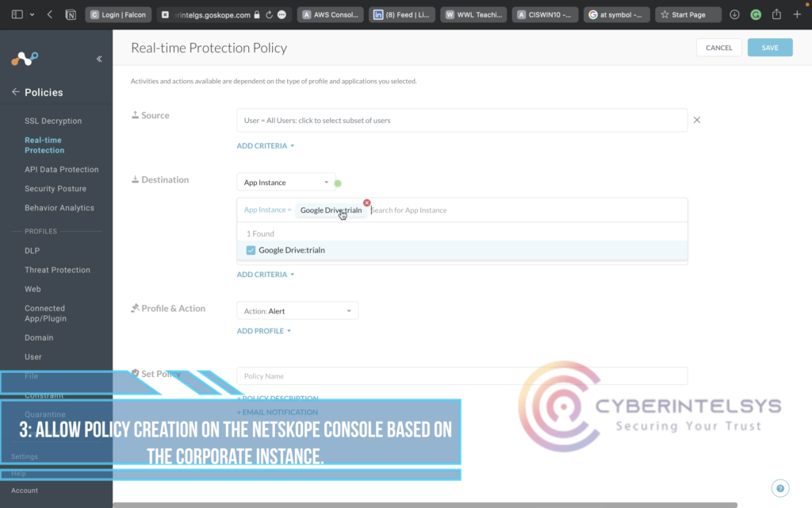Open the Domain profiles page

(39, 337)
